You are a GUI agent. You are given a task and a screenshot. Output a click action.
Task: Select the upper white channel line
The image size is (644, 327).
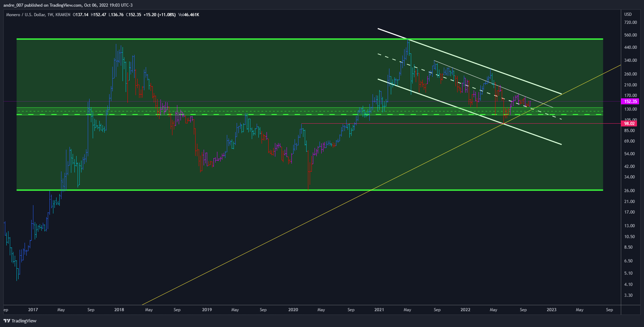[470, 61]
